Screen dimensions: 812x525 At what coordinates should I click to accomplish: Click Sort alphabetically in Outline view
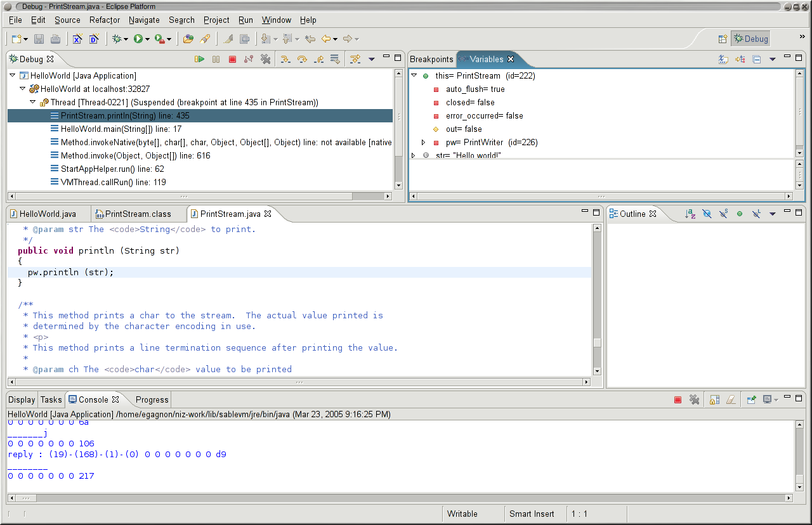(690, 214)
